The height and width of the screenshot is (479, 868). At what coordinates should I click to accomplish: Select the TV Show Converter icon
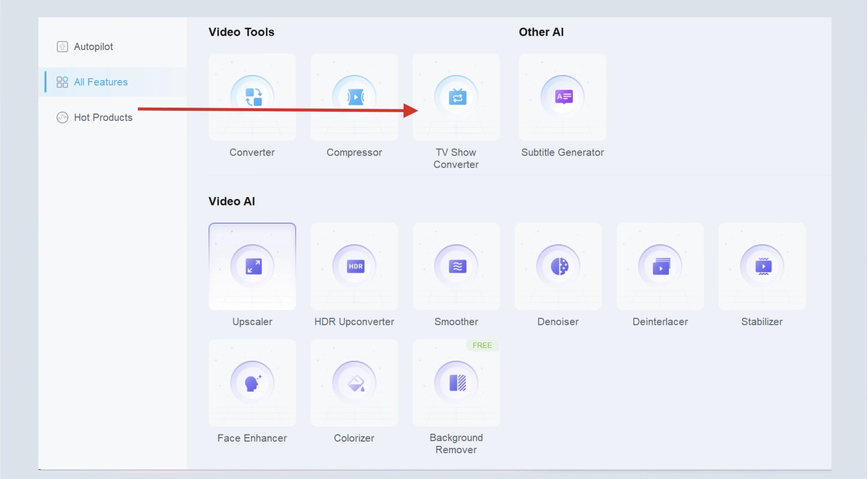click(457, 97)
